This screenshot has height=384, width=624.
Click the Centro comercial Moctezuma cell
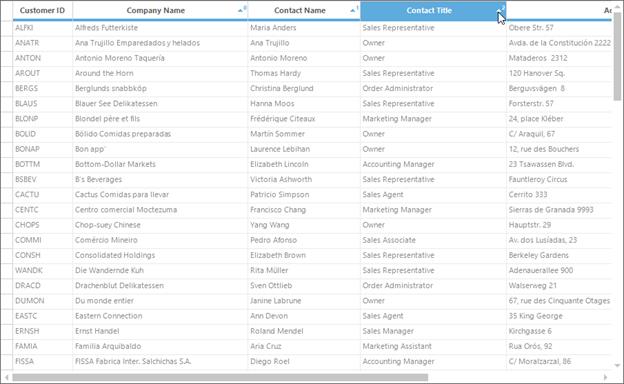(160, 210)
